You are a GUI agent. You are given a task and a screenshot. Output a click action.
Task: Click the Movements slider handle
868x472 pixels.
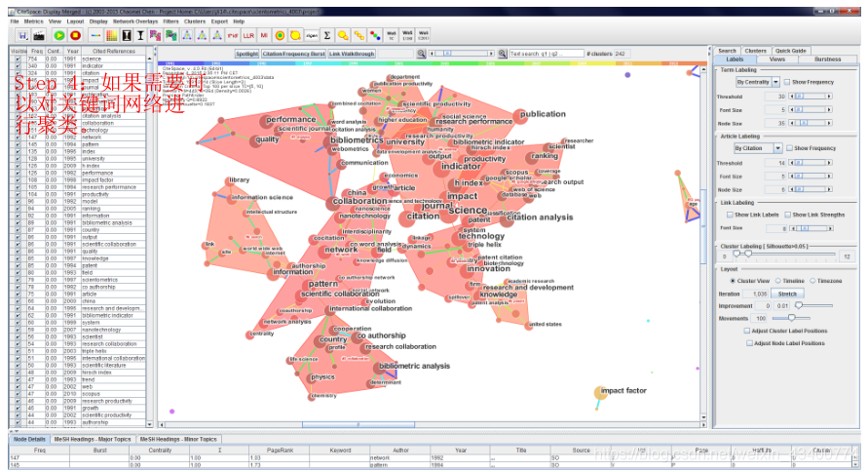pos(792,318)
